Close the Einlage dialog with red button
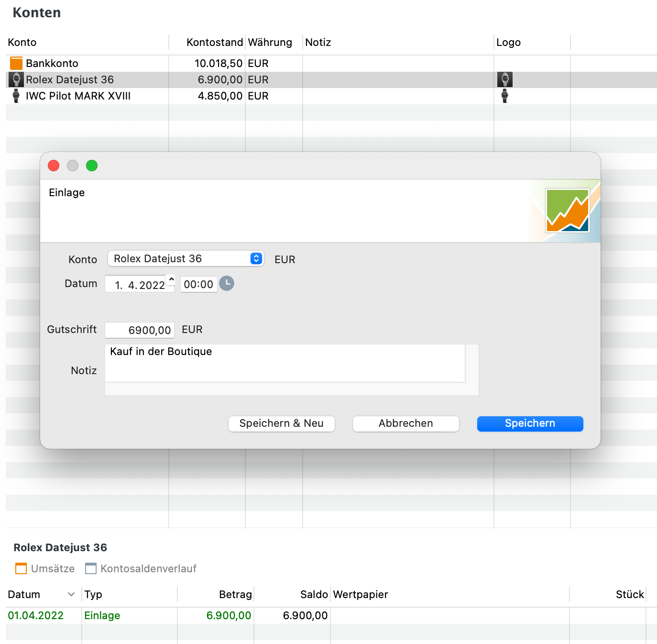The height and width of the screenshot is (644, 657). 54,166
